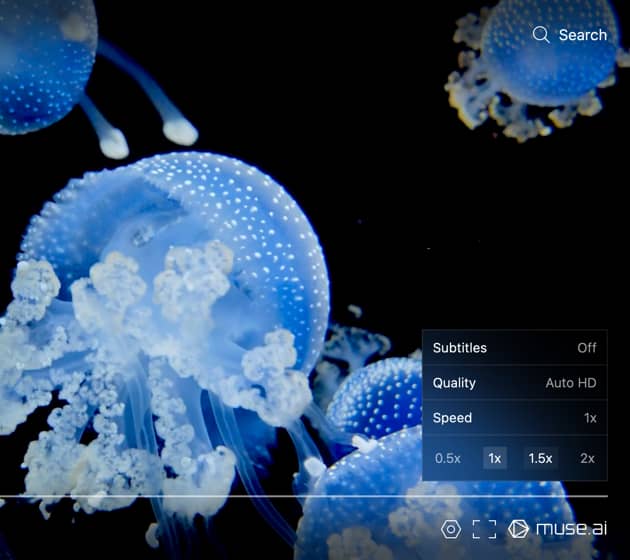630x560 pixels.
Task: Expand the Speed setting row
Action: [x=452, y=418]
